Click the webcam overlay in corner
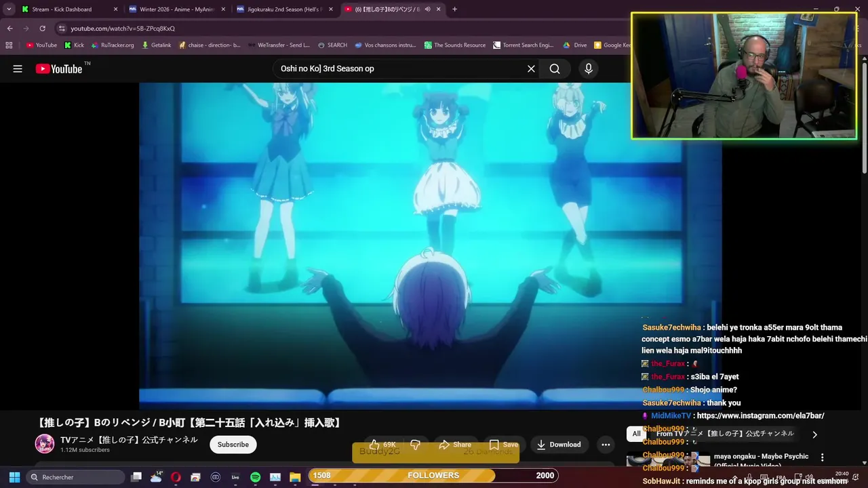Viewport: 868px width, 488px height. [744, 76]
